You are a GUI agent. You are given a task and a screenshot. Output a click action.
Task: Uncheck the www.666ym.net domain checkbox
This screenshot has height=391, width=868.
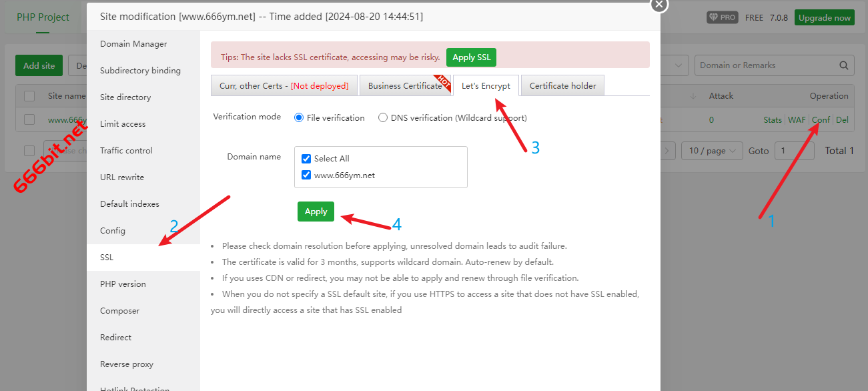306,175
